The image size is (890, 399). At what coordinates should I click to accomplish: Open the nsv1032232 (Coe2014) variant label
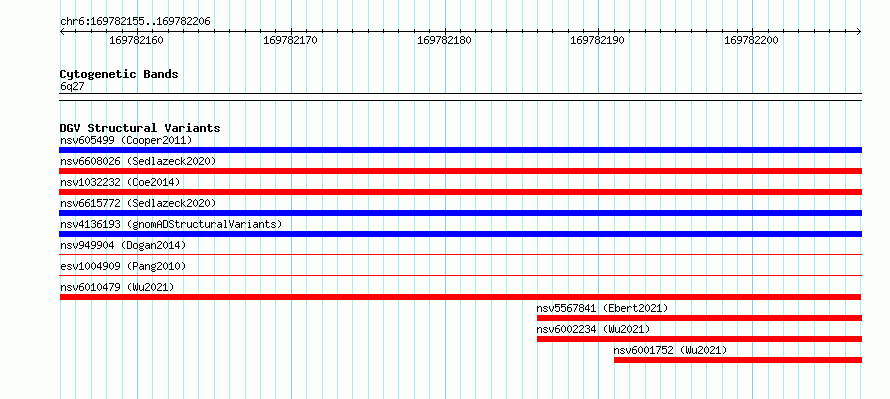pos(120,182)
